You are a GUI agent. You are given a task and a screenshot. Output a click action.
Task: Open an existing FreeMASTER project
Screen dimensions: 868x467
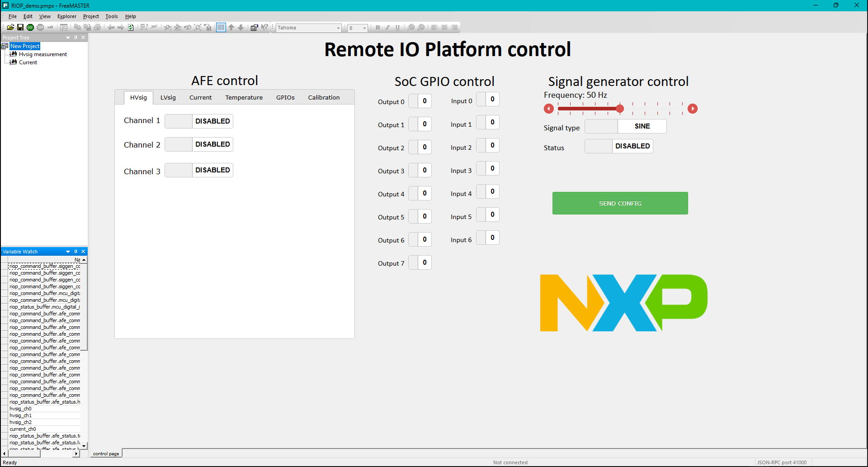click(10, 27)
